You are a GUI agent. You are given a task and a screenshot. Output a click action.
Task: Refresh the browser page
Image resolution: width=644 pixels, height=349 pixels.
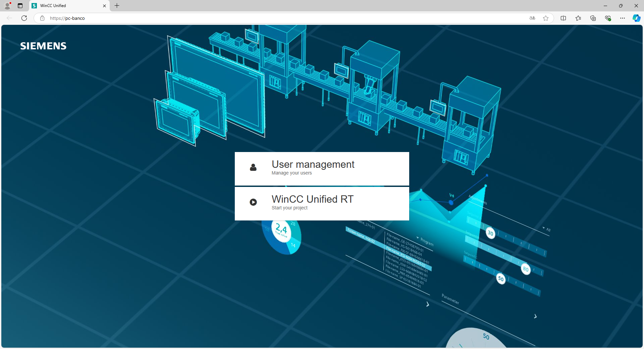pos(24,18)
